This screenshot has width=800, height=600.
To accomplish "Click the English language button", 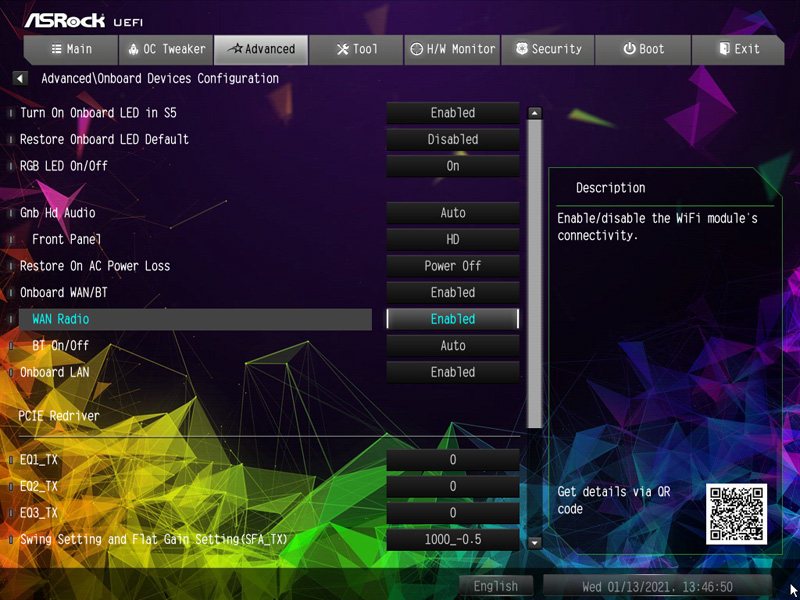I will click(496, 586).
